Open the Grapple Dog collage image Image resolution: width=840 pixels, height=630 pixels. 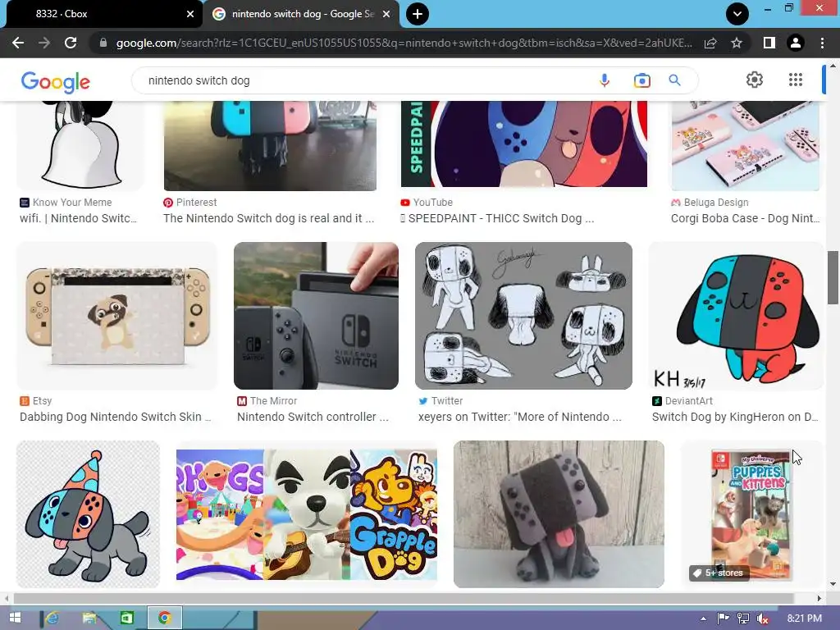[x=307, y=514]
